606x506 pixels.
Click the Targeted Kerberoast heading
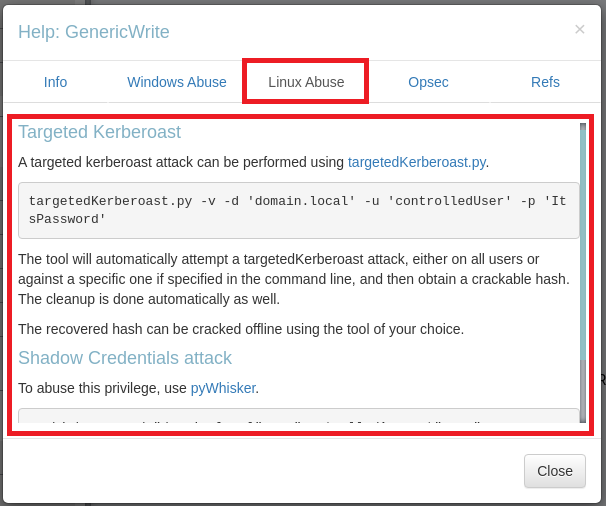pyautogui.click(x=99, y=132)
